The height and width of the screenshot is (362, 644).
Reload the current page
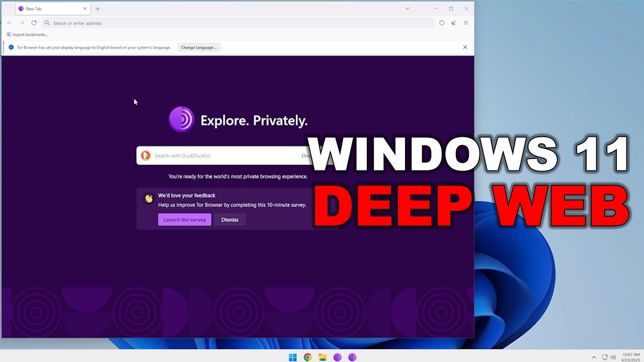(34, 23)
